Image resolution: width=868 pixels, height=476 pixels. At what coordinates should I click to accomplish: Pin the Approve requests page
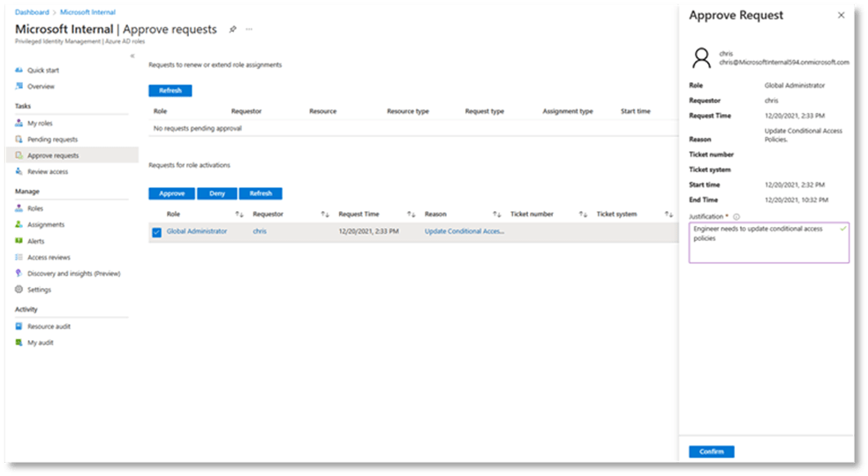[x=232, y=29]
